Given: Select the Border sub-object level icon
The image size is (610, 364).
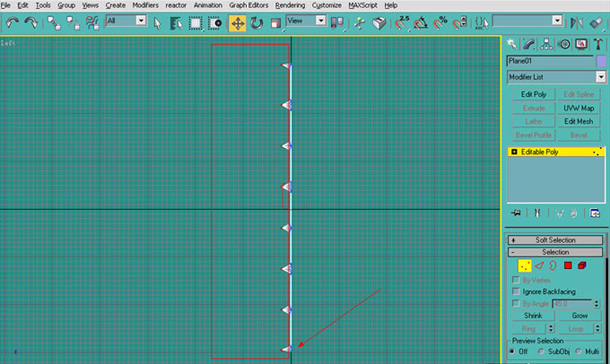Looking at the screenshot, I should pos(553,266).
